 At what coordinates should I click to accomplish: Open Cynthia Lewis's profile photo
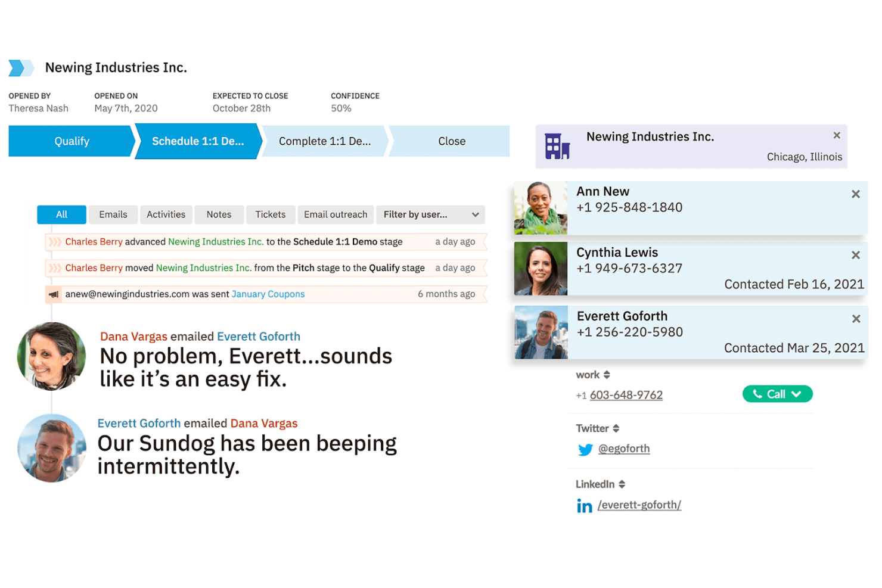[x=541, y=269]
